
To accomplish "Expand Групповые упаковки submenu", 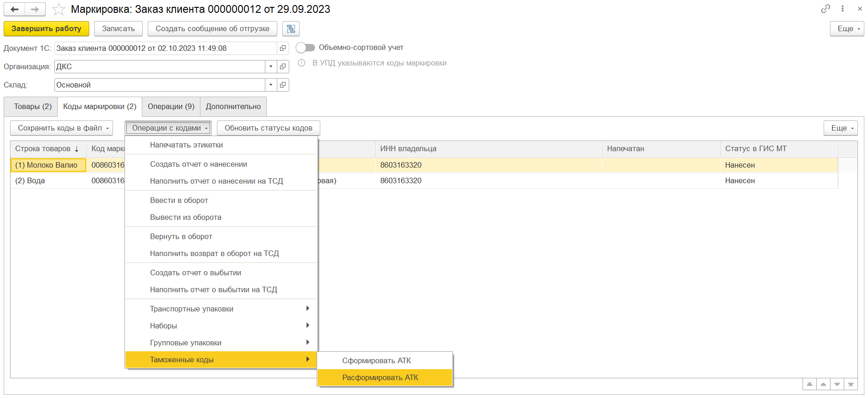I will [221, 343].
